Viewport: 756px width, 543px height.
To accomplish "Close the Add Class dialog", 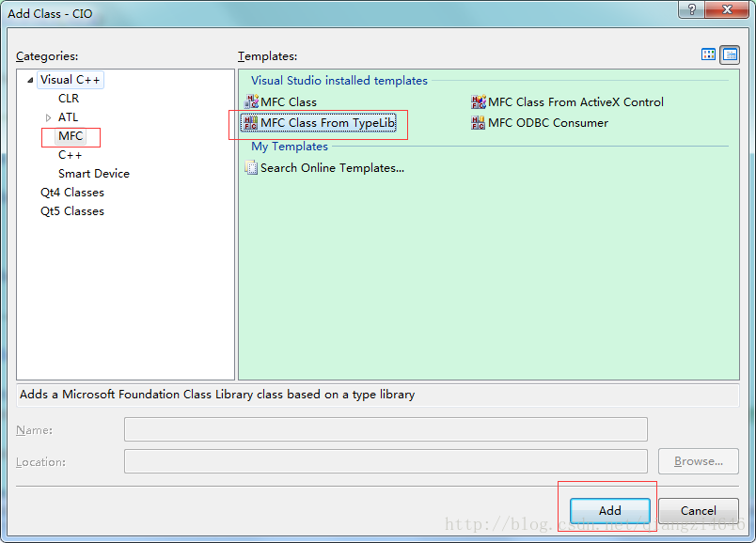I will coord(727,9).
